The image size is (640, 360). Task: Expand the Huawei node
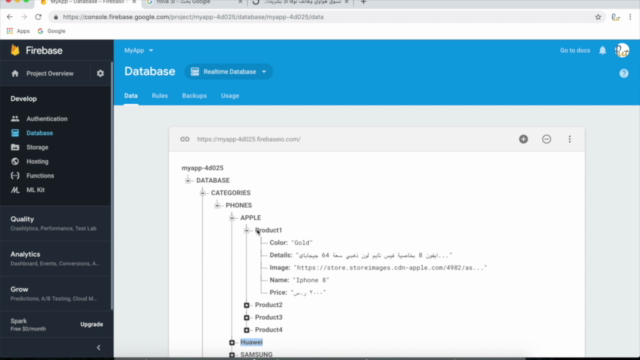(232, 342)
